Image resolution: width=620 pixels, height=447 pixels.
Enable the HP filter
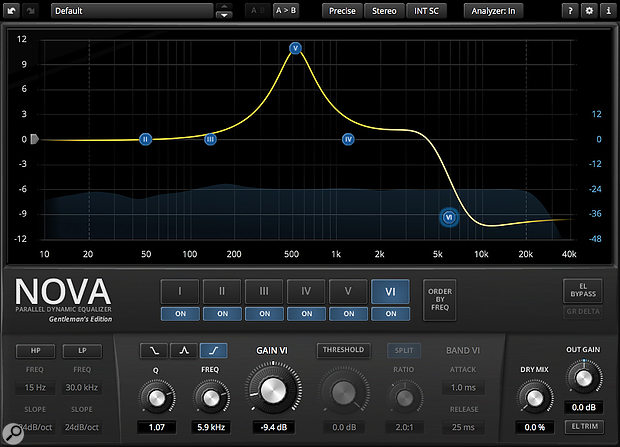(36, 351)
